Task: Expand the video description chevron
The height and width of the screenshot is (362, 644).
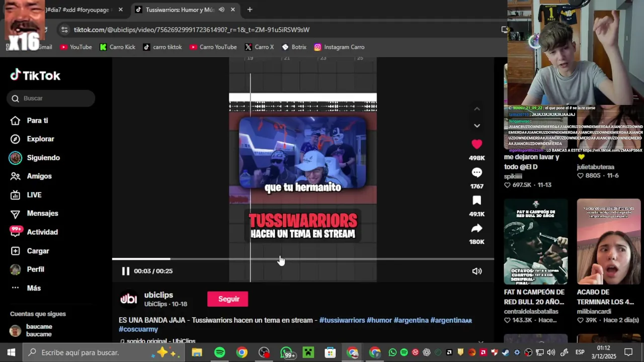Action: pos(480,341)
